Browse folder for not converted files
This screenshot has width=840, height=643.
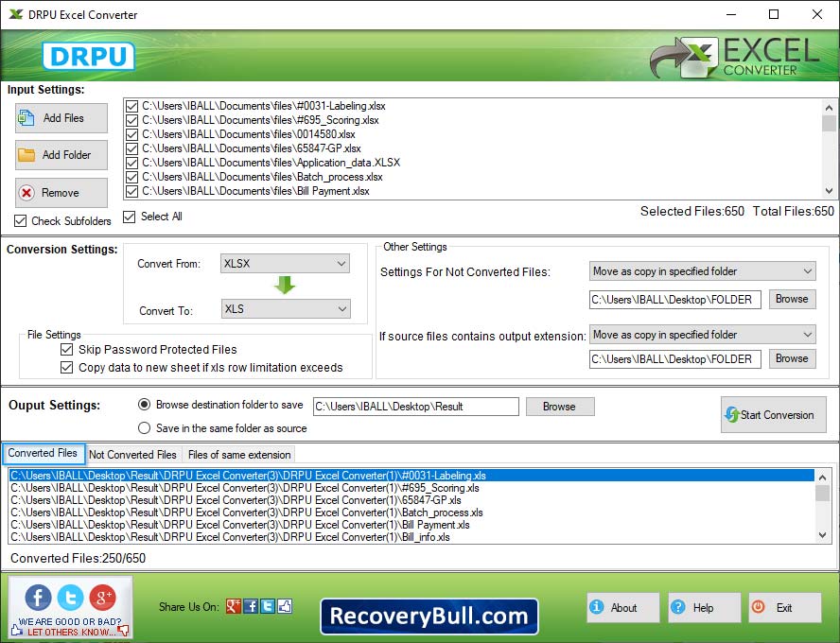793,299
